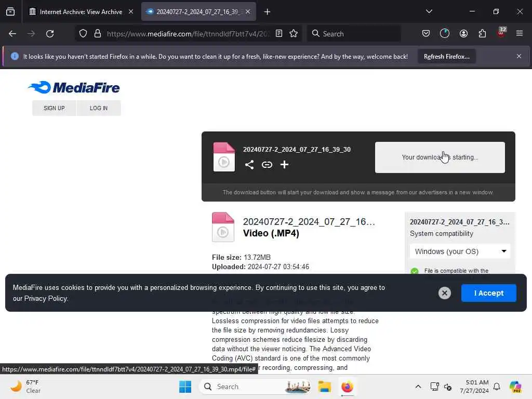532x399 pixels.
Task: Click the LOG IN button
Action: [x=99, y=108]
